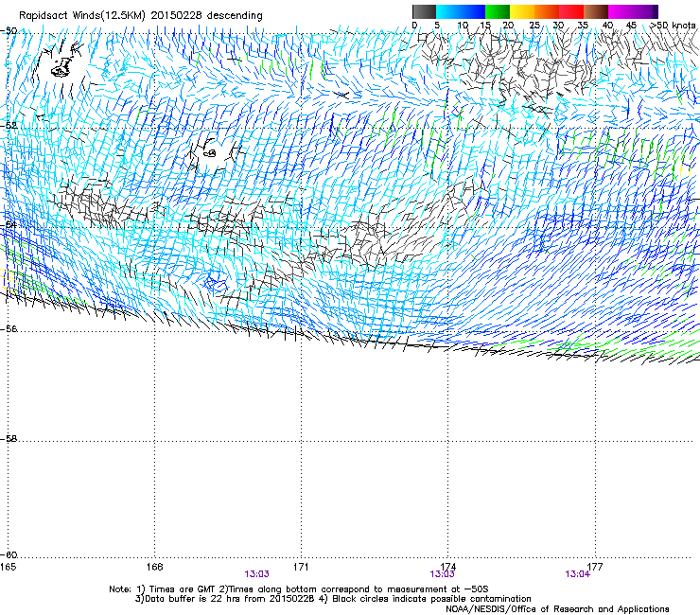The height and width of the screenshot is (615, 700).
Task: Click the "NOAA/NESDIS/Office of Research and Applications" credit
Action: pos(557,609)
